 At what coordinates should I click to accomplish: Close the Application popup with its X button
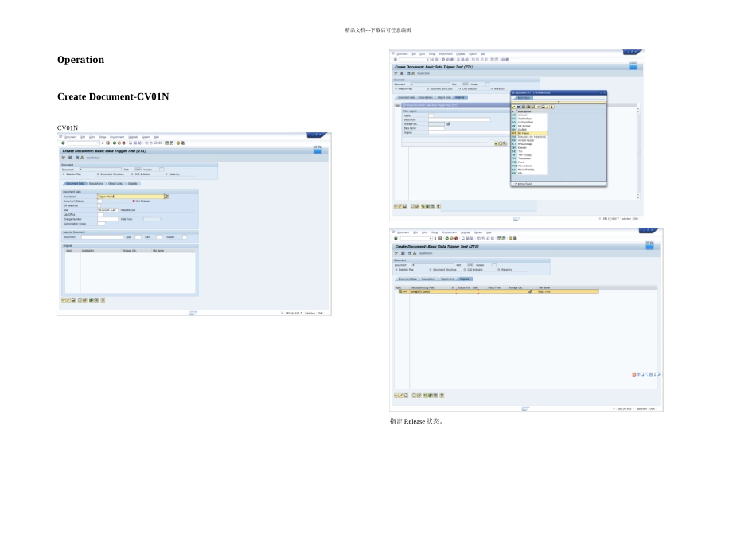[x=604, y=92]
